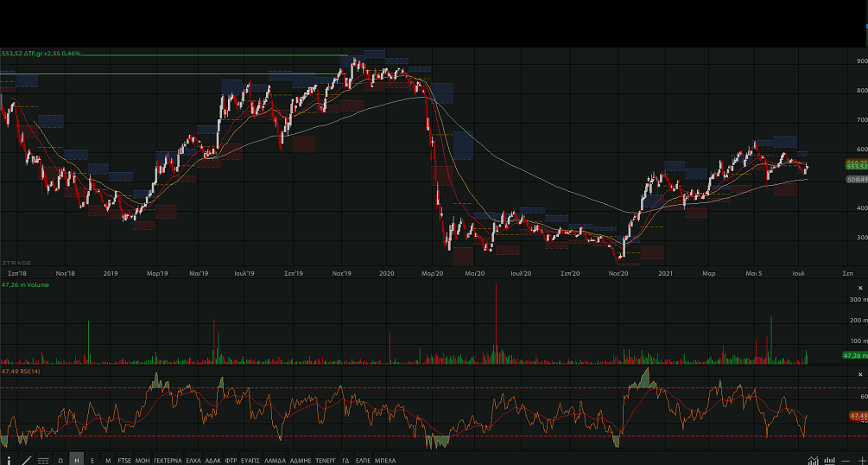
Task: Close the RSI(14) indicator panel
Action: click(x=860, y=373)
